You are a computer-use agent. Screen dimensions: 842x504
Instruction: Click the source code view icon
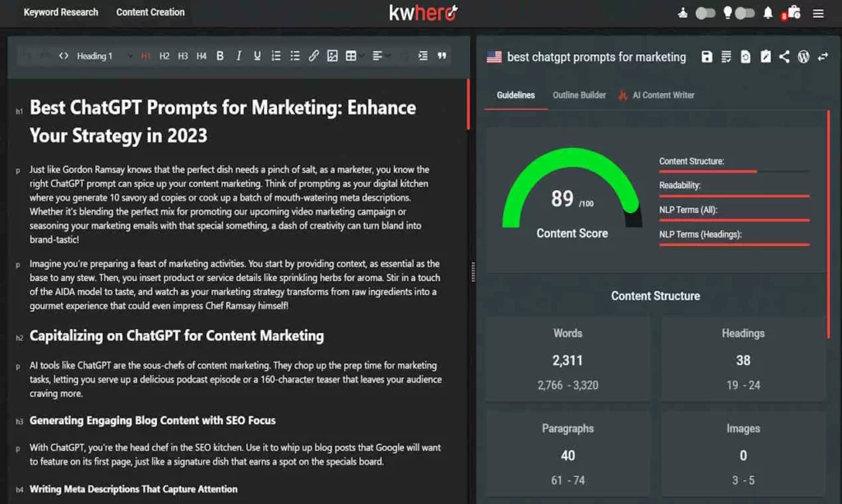63,56
